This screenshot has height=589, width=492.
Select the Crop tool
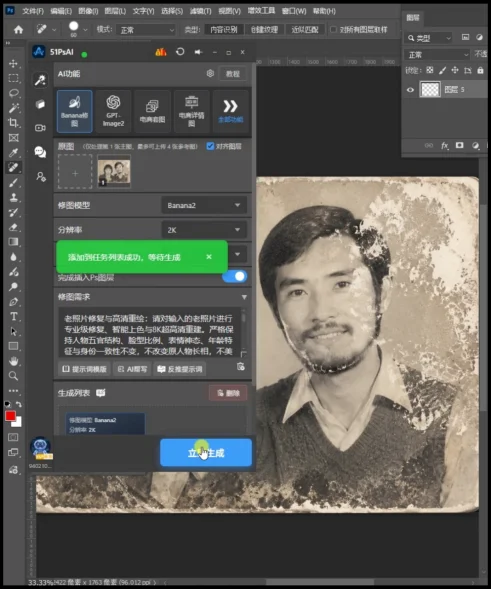point(14,123)
